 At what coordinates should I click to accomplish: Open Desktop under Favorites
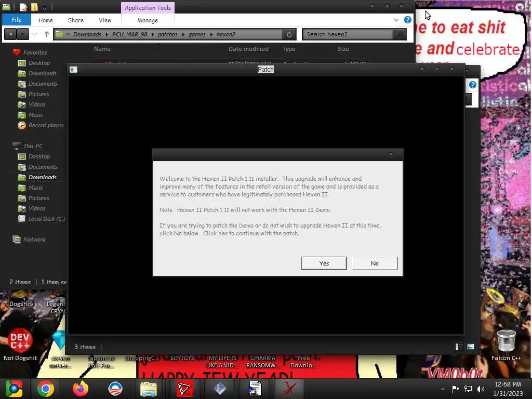click(x=39, y=63)
